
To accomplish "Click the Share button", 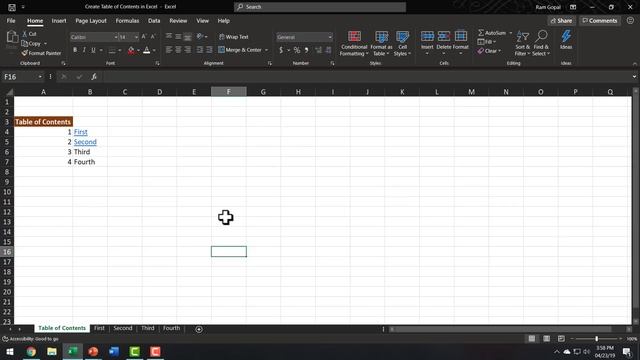I will tap(561, 21).
